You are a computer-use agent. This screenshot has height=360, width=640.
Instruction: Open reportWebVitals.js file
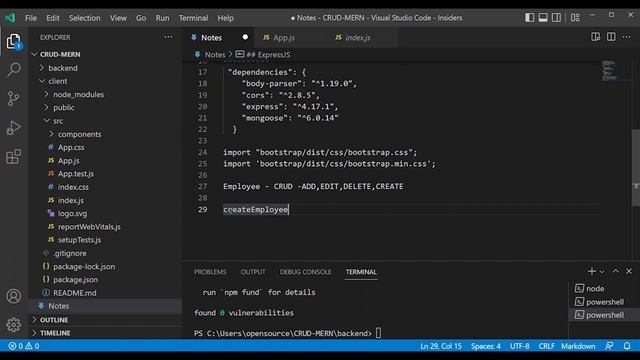89,227
